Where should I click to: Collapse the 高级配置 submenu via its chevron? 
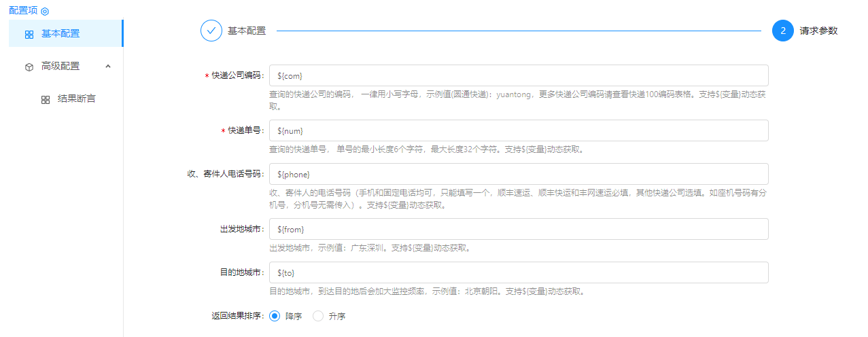coord(108,66)
